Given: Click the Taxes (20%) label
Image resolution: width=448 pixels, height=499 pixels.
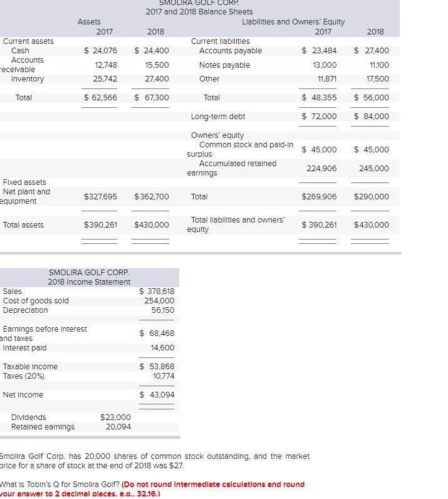Looking at the screenshot, I should pyautogui.click(x=24, y=376).
